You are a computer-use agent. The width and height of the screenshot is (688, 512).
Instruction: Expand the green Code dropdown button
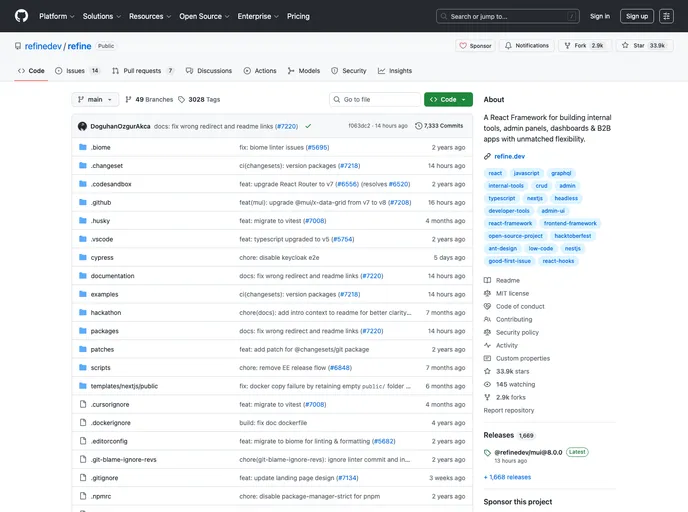click(448, 100)
